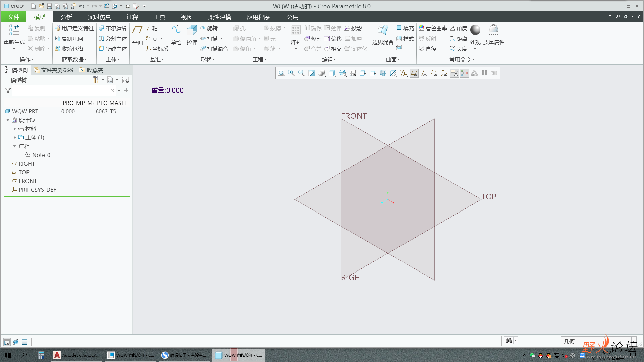
Task: Open the 获取数据 group dropdown
Action: pyautogui.click(x=74, y=59)
